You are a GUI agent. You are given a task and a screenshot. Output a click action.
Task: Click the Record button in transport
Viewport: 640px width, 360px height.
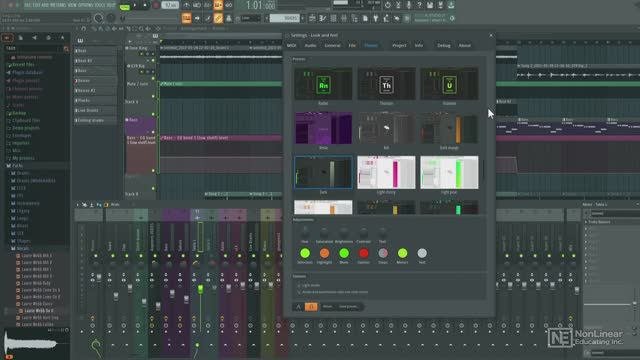click(156, 6)
